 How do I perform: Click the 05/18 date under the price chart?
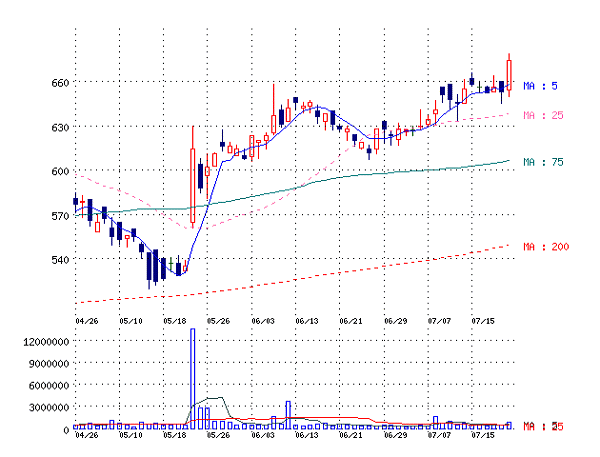point(174,321)
